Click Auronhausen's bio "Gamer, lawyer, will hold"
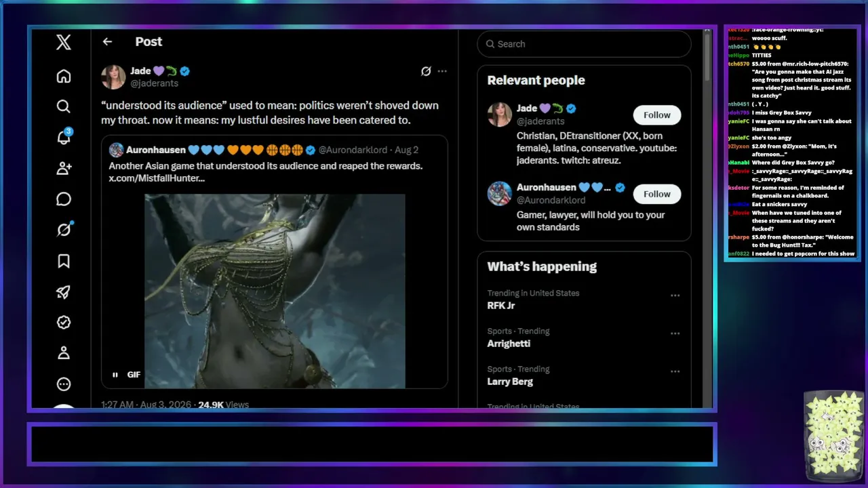This screenshot has width=868, height=488. click(591, 221)
